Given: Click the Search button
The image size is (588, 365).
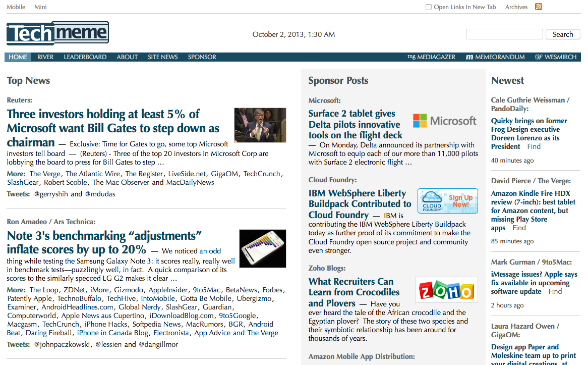Looking at the screenshot, I should pos(562,34).
